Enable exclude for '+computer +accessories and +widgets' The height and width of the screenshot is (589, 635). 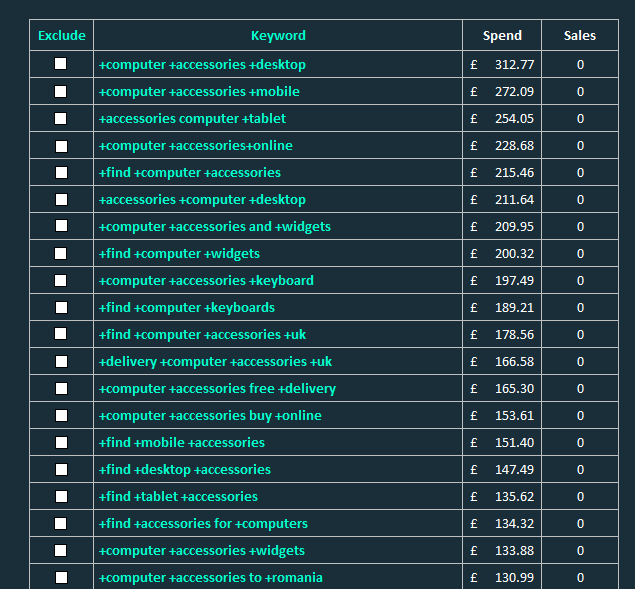(61, 226)
